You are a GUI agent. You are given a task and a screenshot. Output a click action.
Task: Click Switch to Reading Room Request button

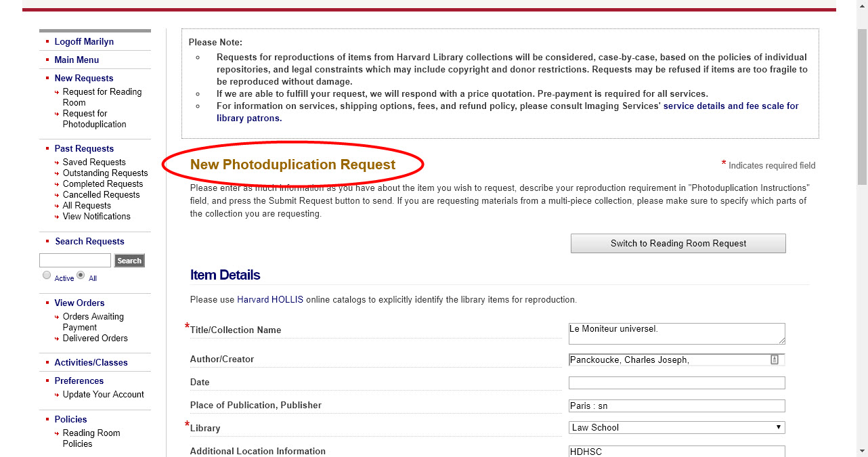(678, 244)
